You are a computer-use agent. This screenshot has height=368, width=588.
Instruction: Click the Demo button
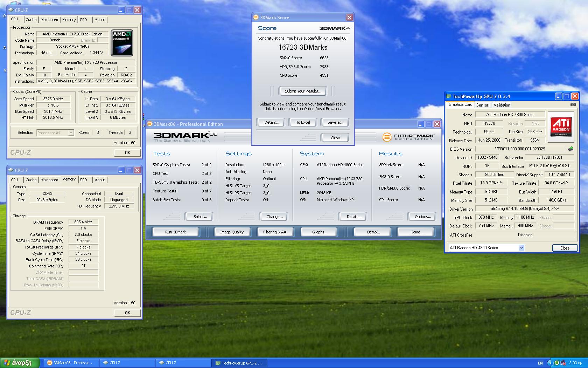click(373, 232)
